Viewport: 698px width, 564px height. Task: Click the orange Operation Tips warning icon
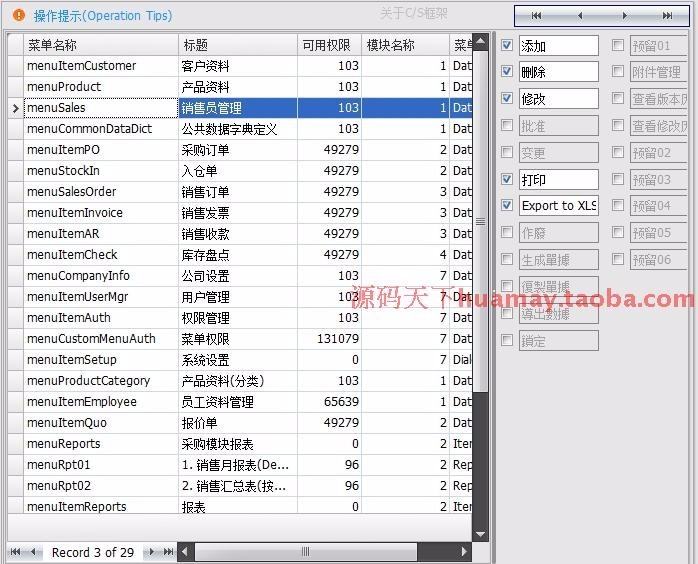pyautogui.click(x=19, y=15)
